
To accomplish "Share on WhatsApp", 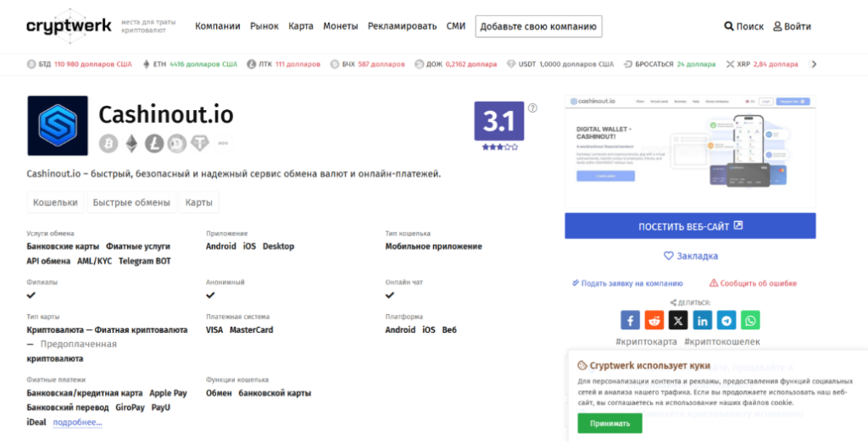I will 751,320.
